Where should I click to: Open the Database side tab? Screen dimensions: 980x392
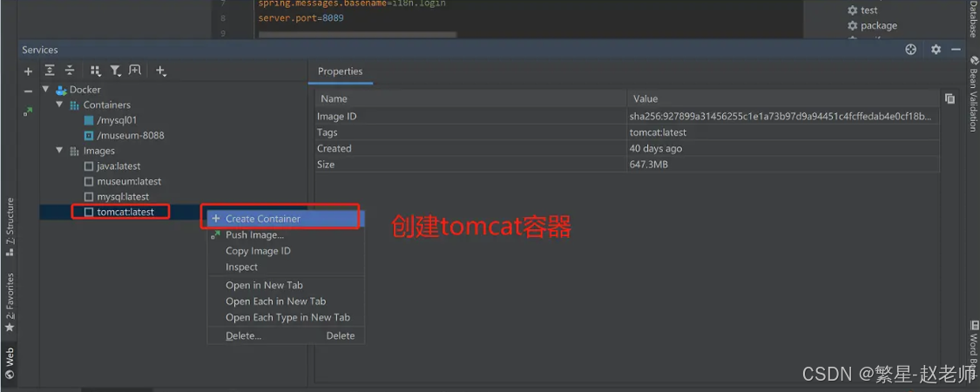point(973,19)
